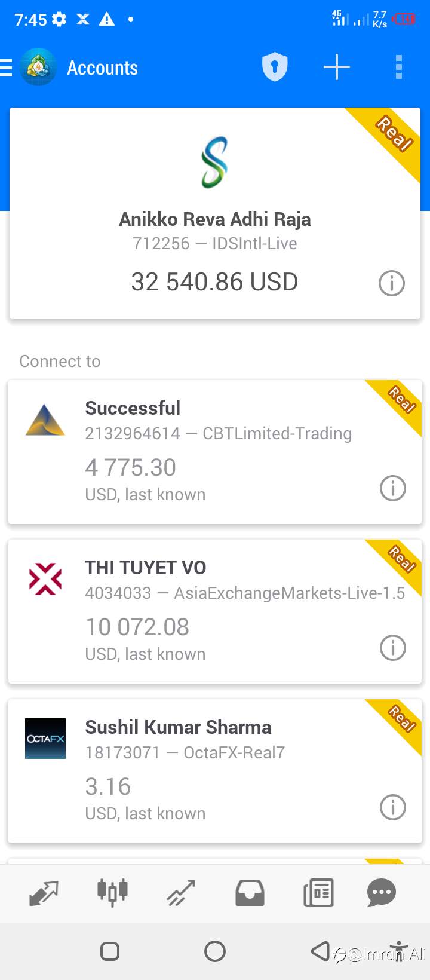Add a new account with plus icon
Image resolution: width=430 pixels, height=980 pixels.
(x=337, y=67)
